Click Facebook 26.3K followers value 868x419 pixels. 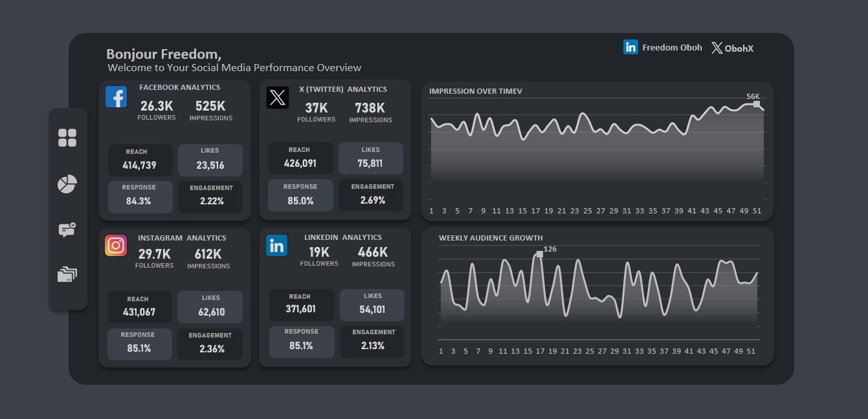pyautogui.click(x=157, y=106)
